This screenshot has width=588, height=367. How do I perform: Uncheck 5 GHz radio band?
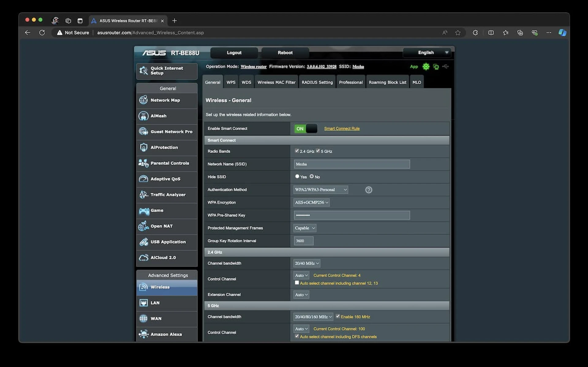(x=318, y=151)
